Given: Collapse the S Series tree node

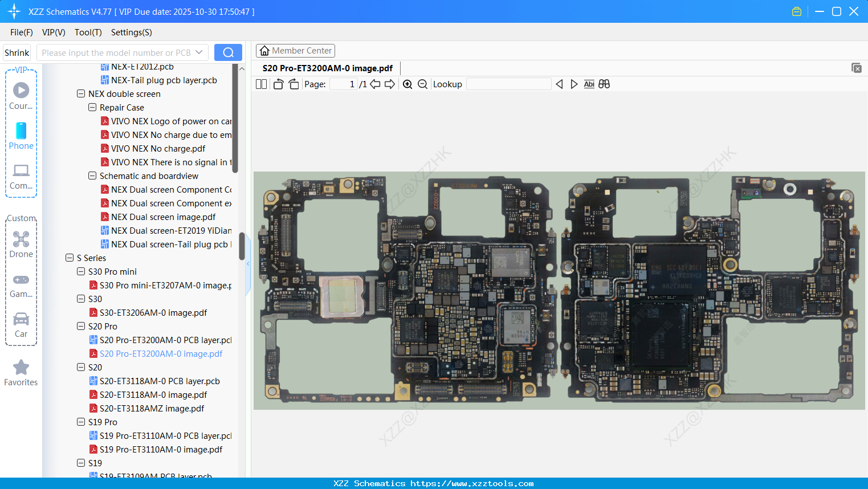Looking at the screenshot, I should 70,258.
